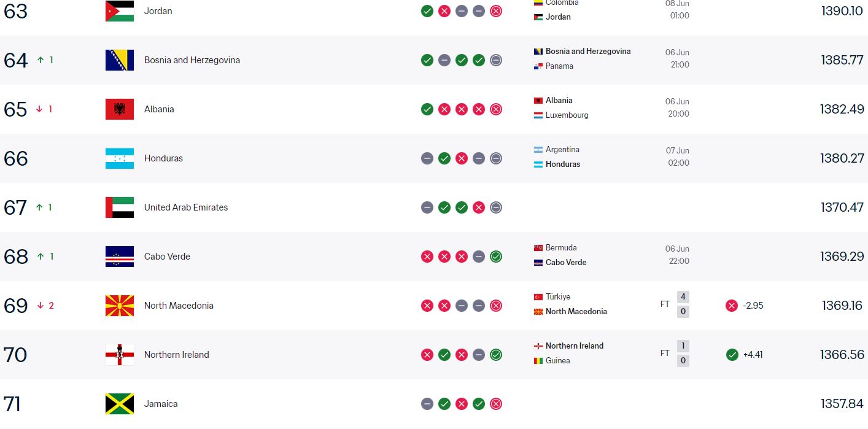Viewport: 868px width, 429px height.
Task: Click the Jamaica flag icon
Action: point(120,404)
